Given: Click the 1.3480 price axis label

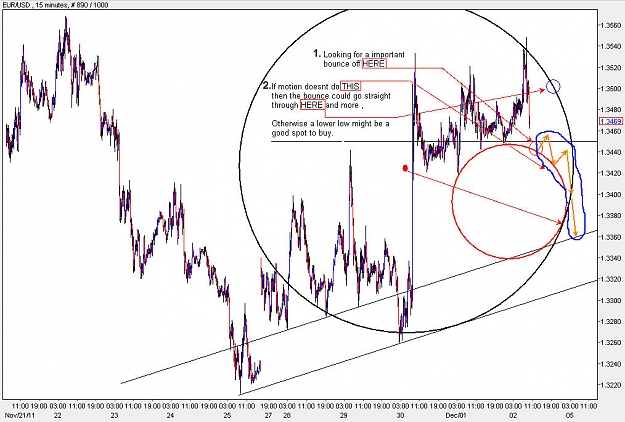Looking at the screenshot, I should [x=612, y=110].
